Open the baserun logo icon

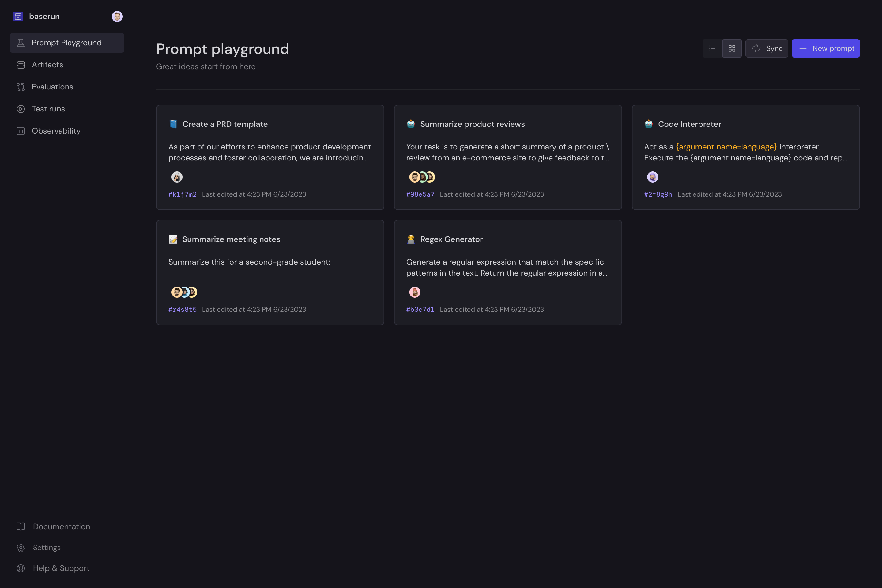[18, 17]
